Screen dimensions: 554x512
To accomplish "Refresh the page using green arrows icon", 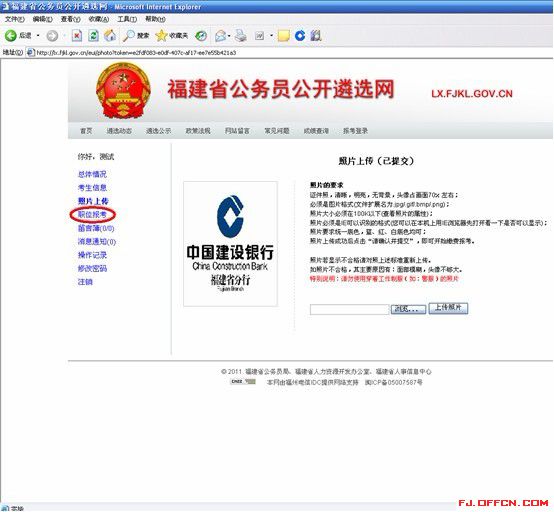I will pyautogui.click(x=93, y=36).
